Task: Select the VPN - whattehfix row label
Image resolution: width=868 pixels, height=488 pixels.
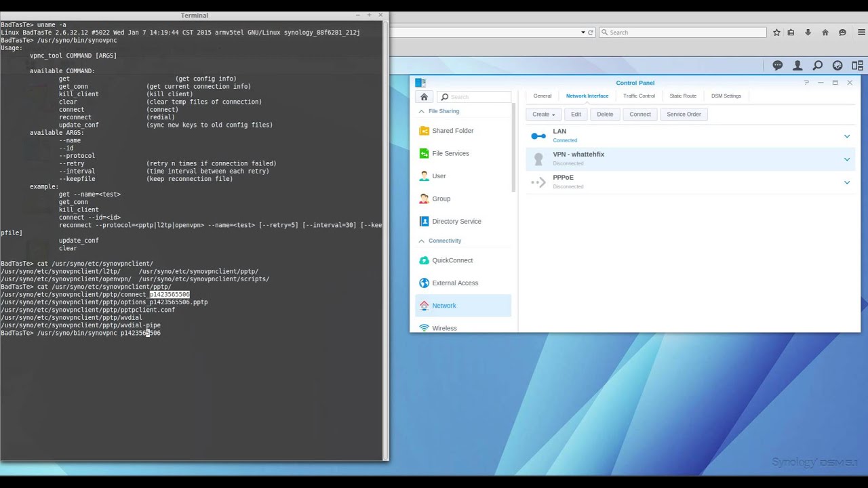Action: click(x=578, y=155)
